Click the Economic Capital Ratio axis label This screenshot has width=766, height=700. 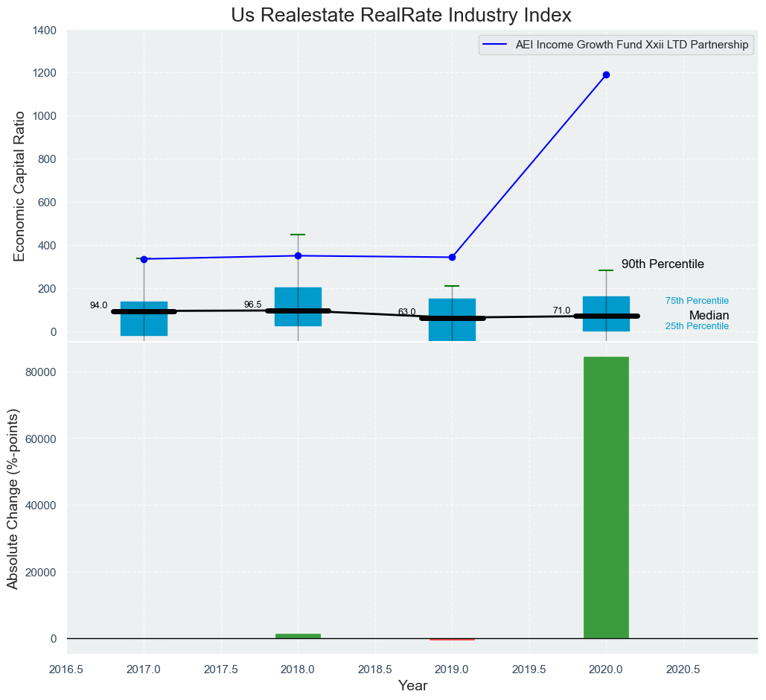[20, 185]
